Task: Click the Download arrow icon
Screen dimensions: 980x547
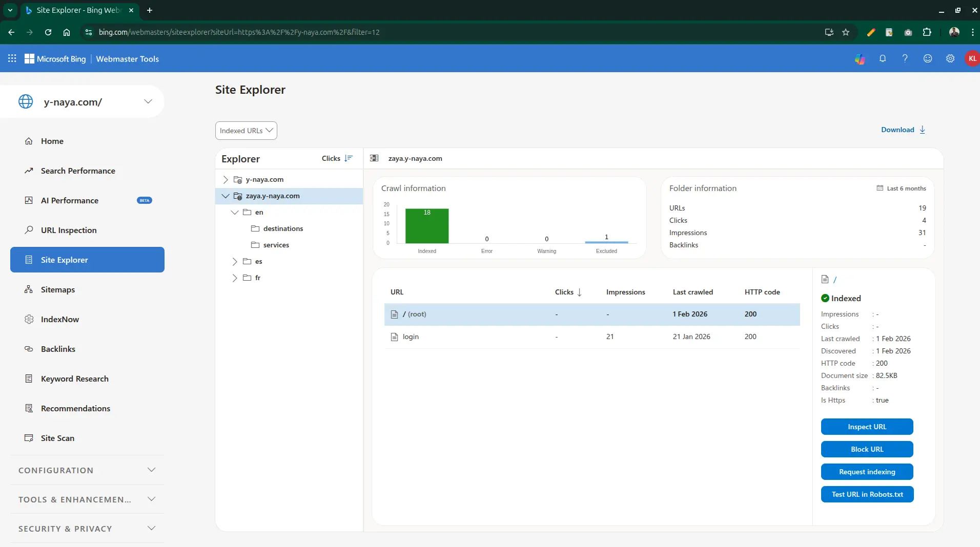Action: click(x=922, y=130)
